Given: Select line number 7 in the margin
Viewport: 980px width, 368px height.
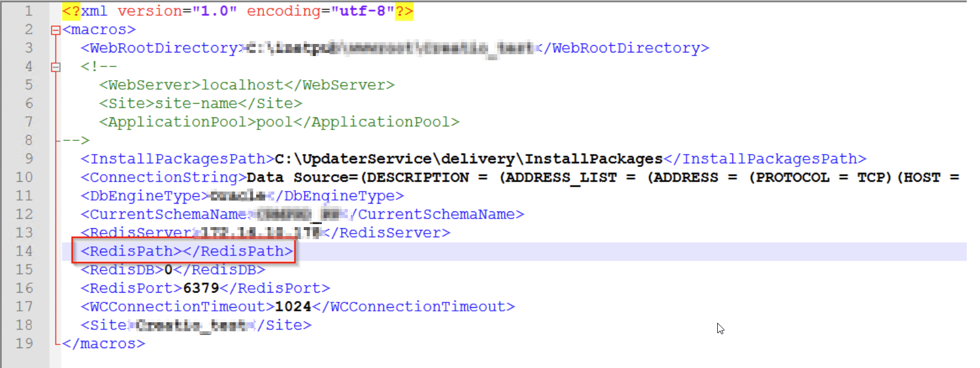Looking at the screenshot, I should [x=28, y=122].
